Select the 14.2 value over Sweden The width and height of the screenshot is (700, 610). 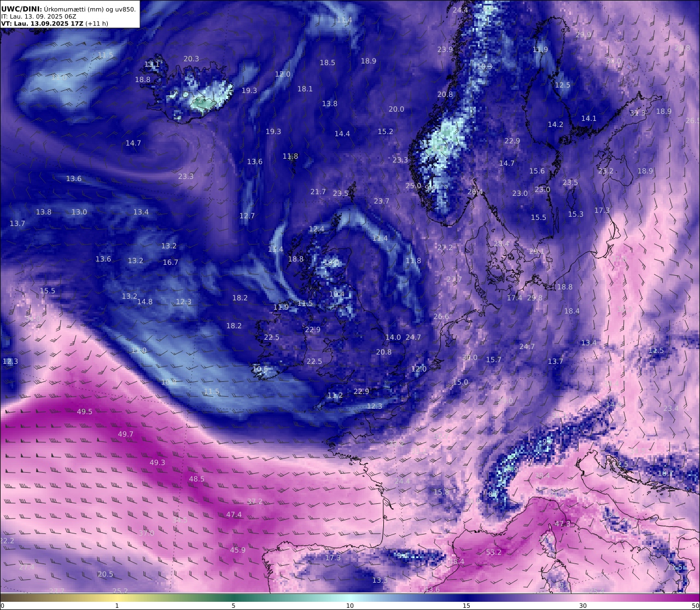(556, 124)
